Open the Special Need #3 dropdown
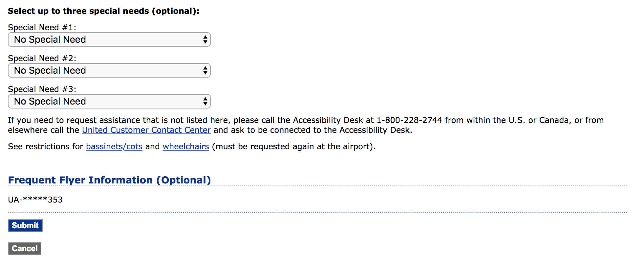Image resolution: width=644 pixels, height=265 pixels. [109, 101]
